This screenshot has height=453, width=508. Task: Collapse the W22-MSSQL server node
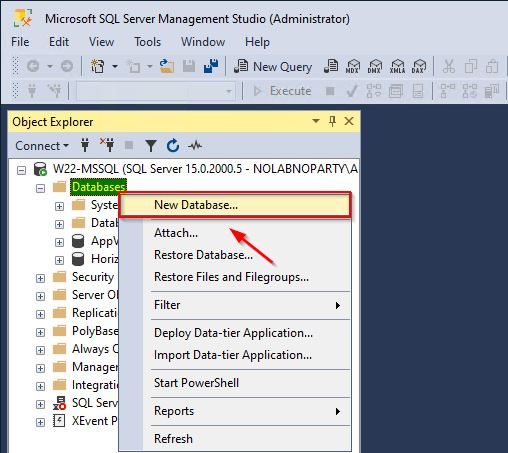click(x=21, y=170)
